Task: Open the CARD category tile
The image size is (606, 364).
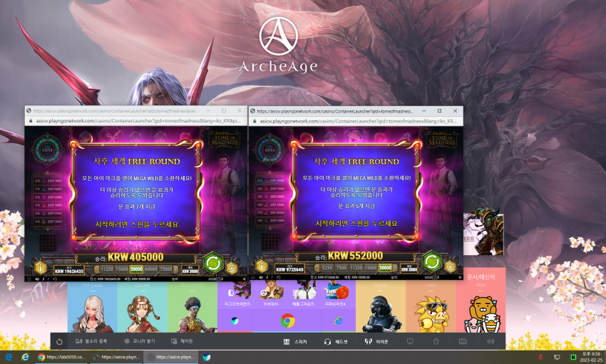Action: click(x=431, y=307)
